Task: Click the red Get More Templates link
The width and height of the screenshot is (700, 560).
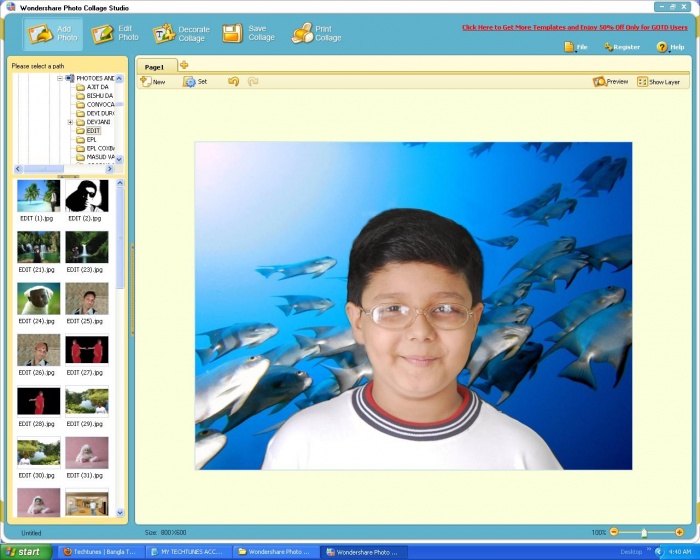Action: [x=575, y=27]
